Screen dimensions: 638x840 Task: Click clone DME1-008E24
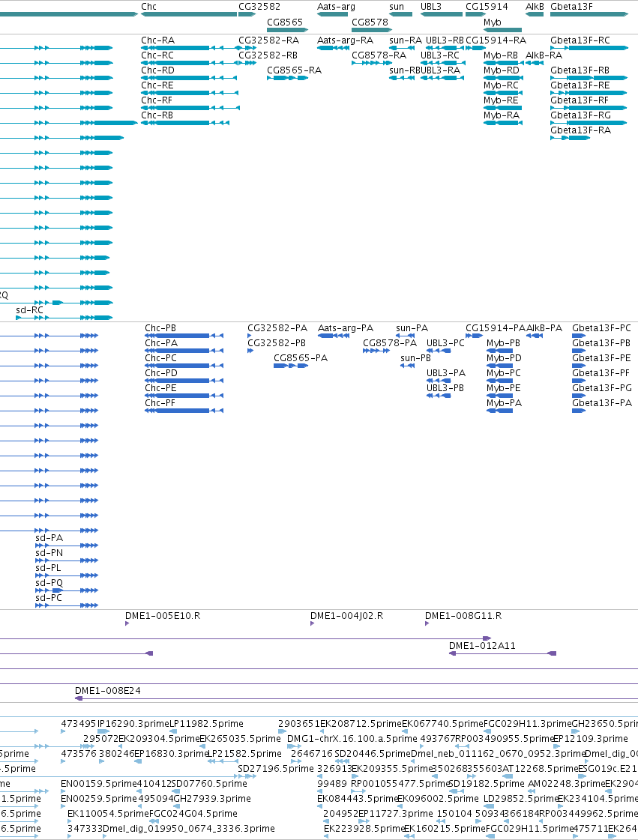pos(108,691)
